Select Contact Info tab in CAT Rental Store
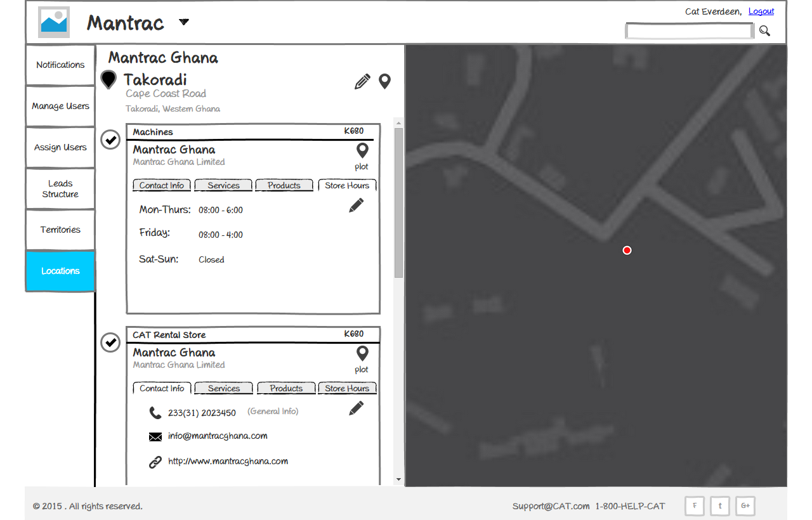Image resolution: width=812 pixels, height=520 pixels. (162, 388)
